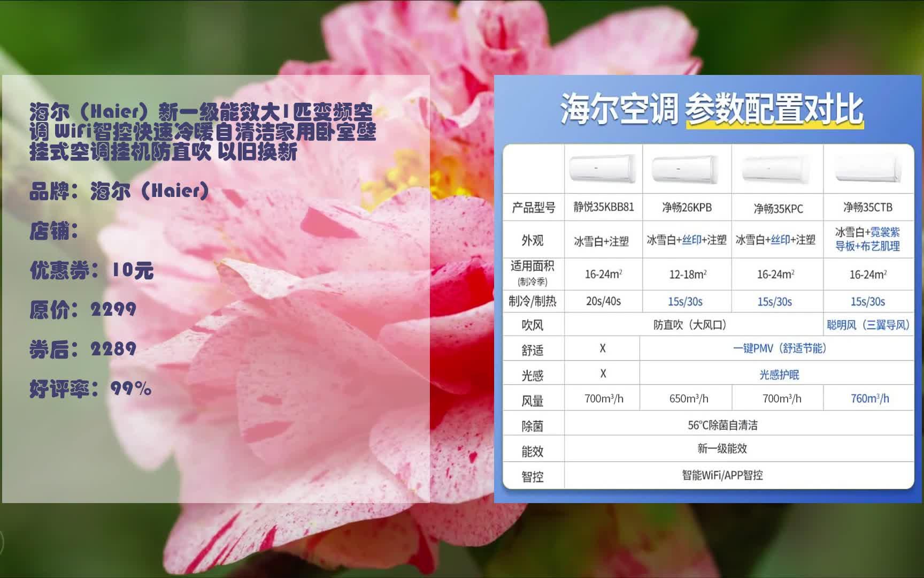Click the 光感护眠 cell
The image size is (924, 578).
tap(779, 375)
